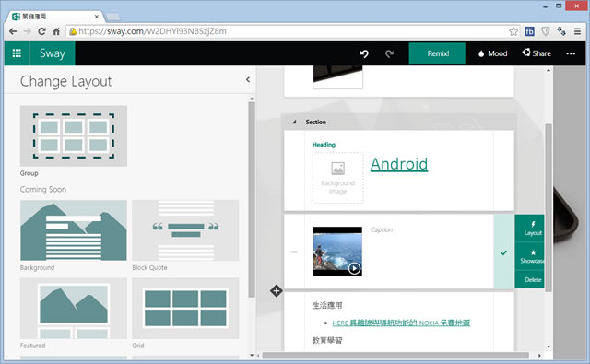Select the Group layout thumbnail
Screen dimensions: 590x364
74,136
